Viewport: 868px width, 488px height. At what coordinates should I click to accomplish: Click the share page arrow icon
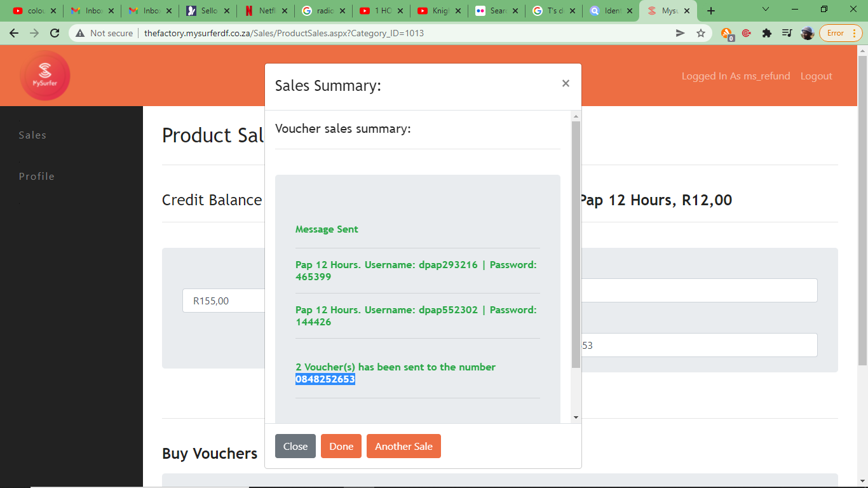click(680, 33)
